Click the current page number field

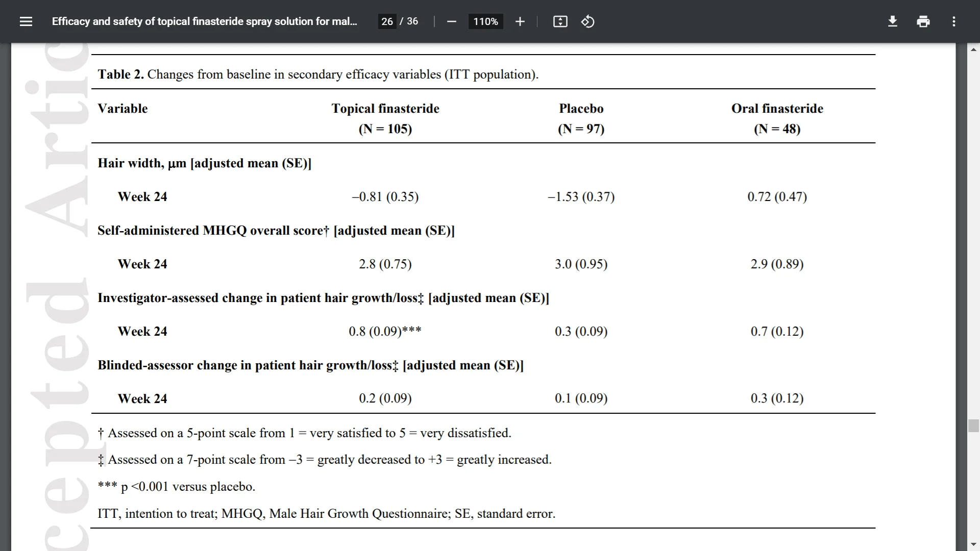[x=387, y=21]
